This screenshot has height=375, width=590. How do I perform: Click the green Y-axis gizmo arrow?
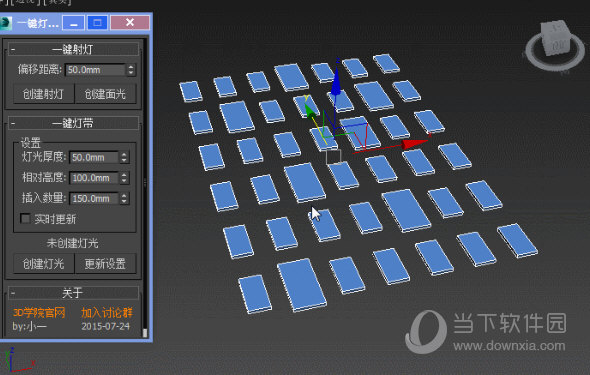pos(310,111)
